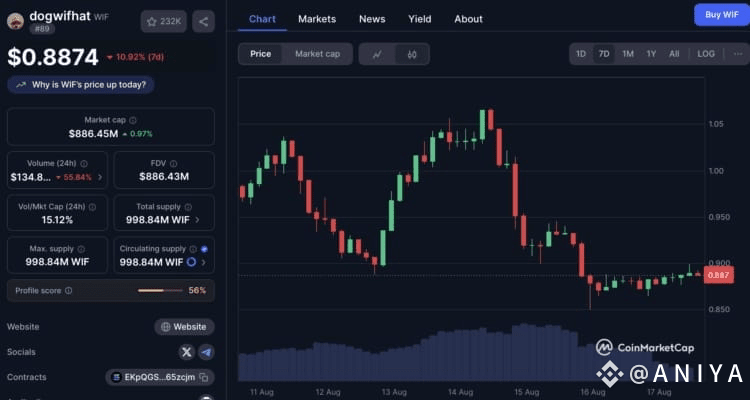The image size is (750, 400).
Task: Open the Telegram social icon
Action: [206, 352]
